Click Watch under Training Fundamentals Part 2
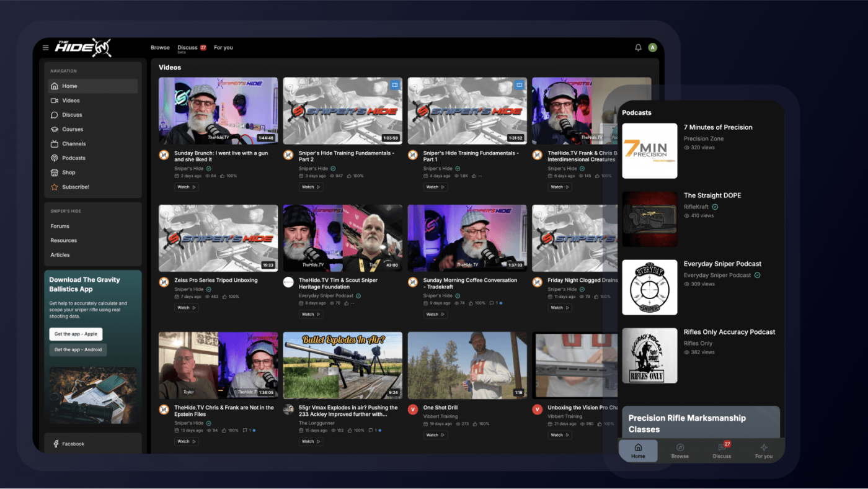Screen dimensions: 868x489 tap(311, 187)
